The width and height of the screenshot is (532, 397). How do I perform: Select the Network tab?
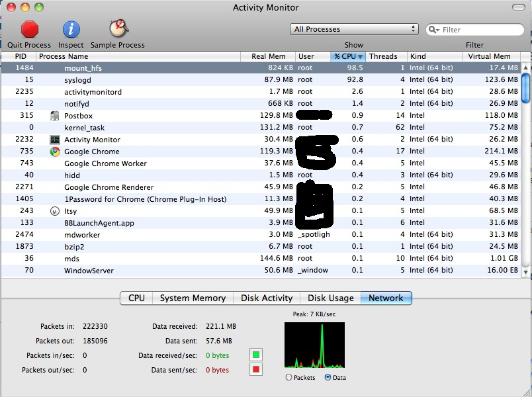(386, 298)
